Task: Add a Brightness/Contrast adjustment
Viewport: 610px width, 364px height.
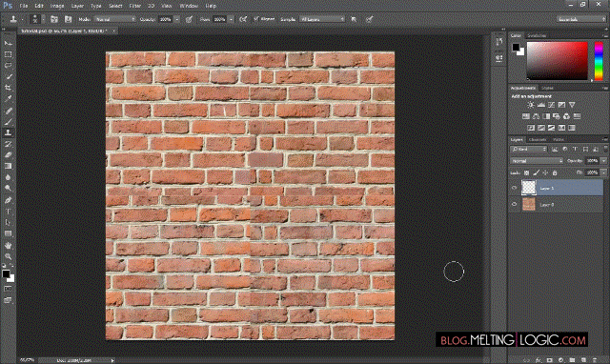Action: (531, 105)
